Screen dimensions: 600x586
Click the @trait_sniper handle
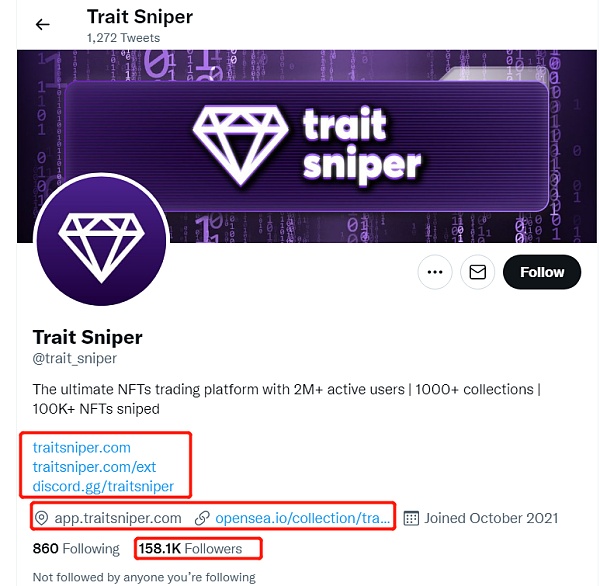[x=75, y=359]
